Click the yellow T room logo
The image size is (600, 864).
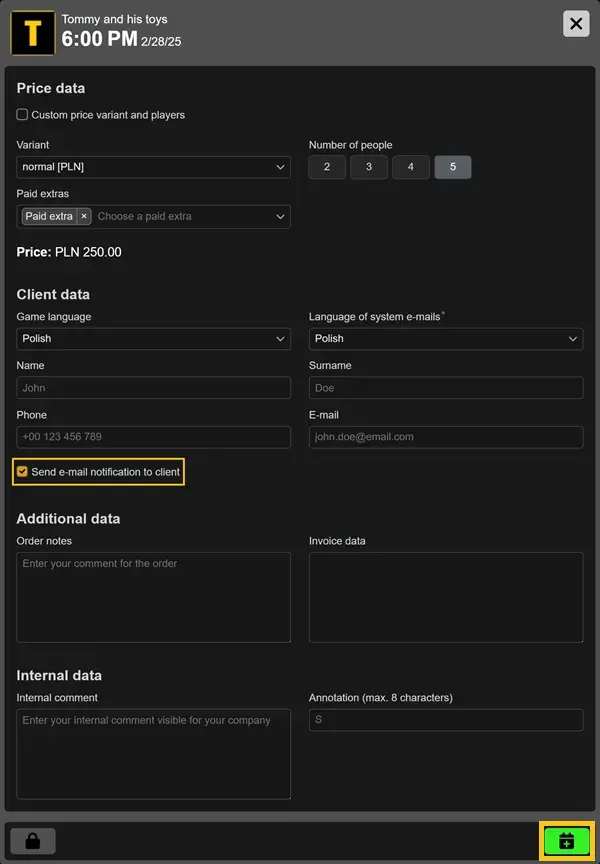pyautogui.click(x=32, y=33)
